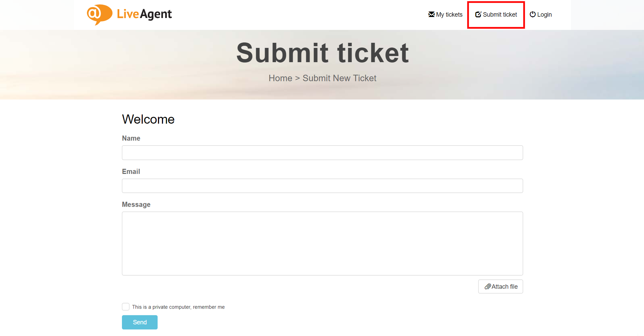Go to Home in the breadcrumb
Screen dimensions: 644x336
(x=280, y=78)
